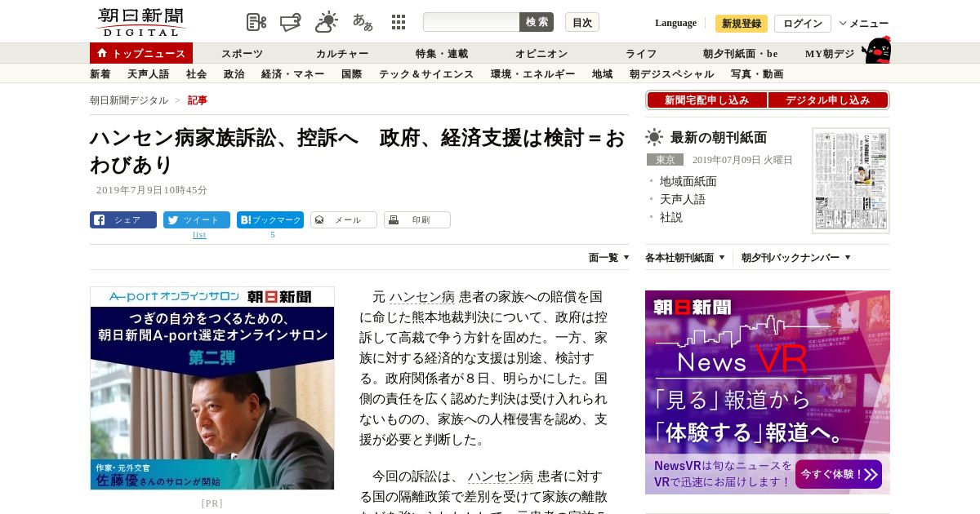Viewport: 980px width, 514px height.
Task: Open the weather sun-cloud icon
Action: 327,22
